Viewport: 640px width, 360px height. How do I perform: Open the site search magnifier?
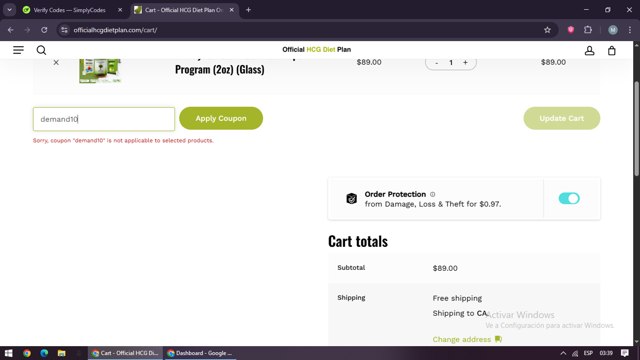pyautogui.click(x=41, y=50)
